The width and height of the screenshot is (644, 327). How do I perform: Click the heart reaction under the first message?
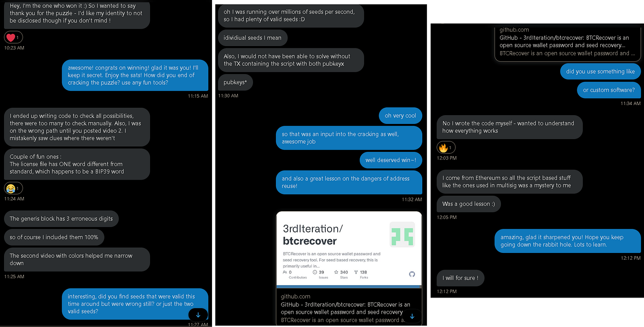(x=13, y=37)
